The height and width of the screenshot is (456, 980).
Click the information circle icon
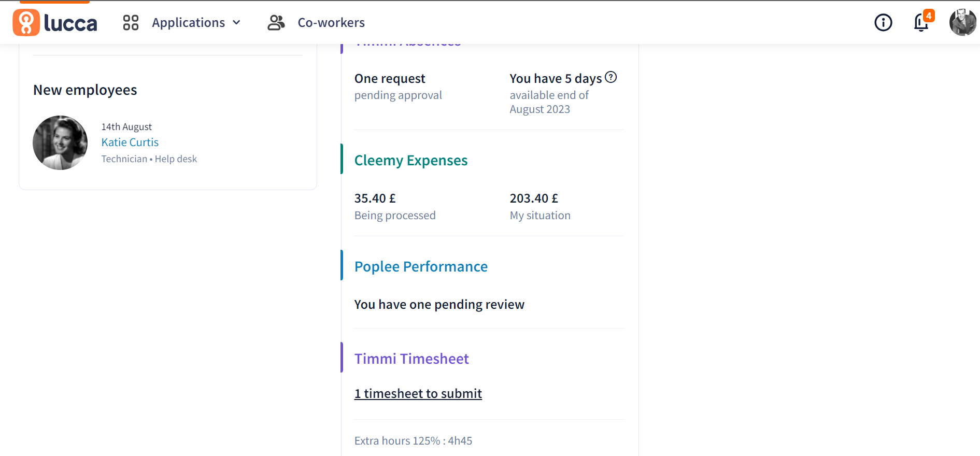click(883, 23)
